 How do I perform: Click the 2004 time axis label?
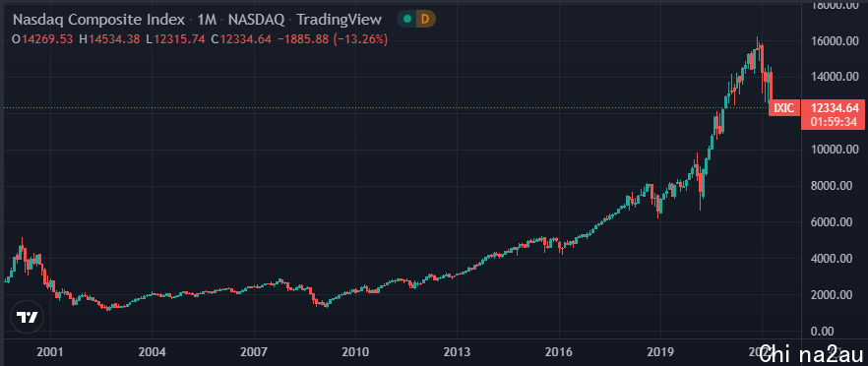click(153, 351)
